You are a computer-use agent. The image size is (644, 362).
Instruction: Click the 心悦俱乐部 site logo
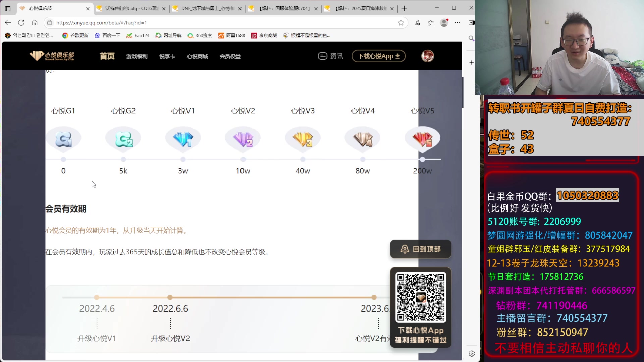52,56
